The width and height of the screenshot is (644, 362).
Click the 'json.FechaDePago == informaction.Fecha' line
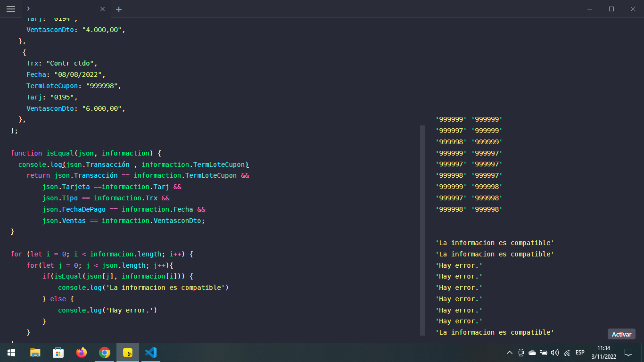coord(124,209)
